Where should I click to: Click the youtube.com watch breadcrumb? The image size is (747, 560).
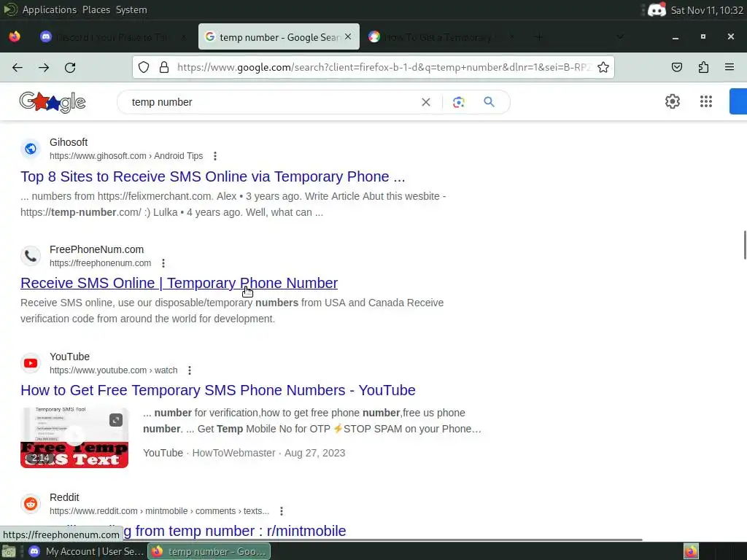pos(113,370)
